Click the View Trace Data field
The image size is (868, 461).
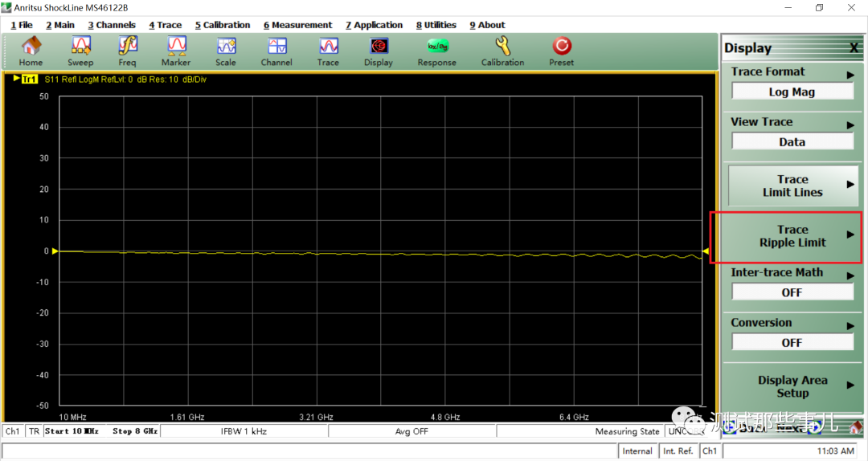[792, 141]
